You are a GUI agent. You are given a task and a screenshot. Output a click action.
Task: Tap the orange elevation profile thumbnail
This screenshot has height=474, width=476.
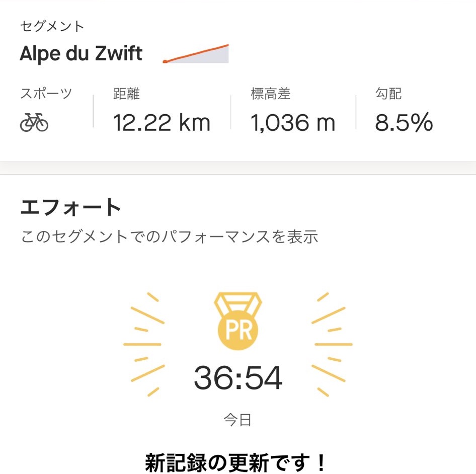[196, 54]
